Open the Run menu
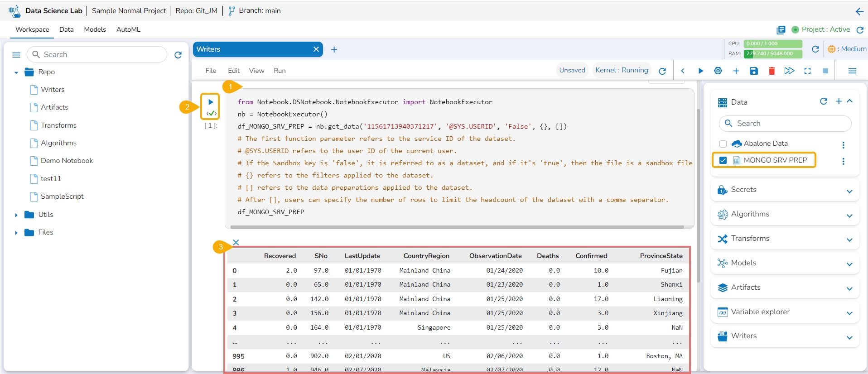 [280, 71]
